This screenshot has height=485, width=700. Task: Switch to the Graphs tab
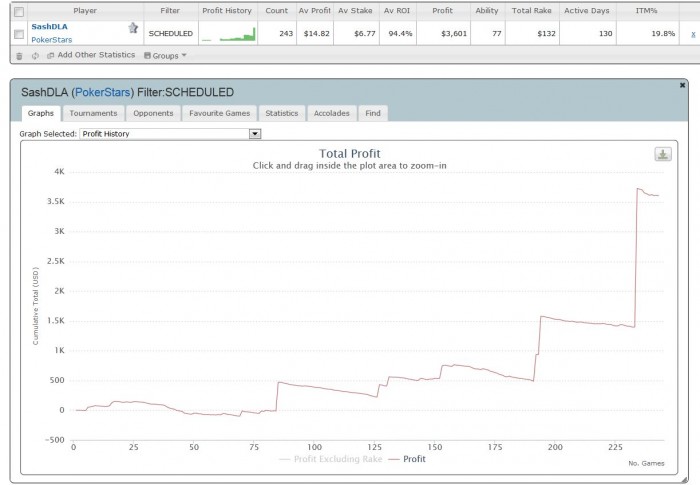[x=41, y=113]
